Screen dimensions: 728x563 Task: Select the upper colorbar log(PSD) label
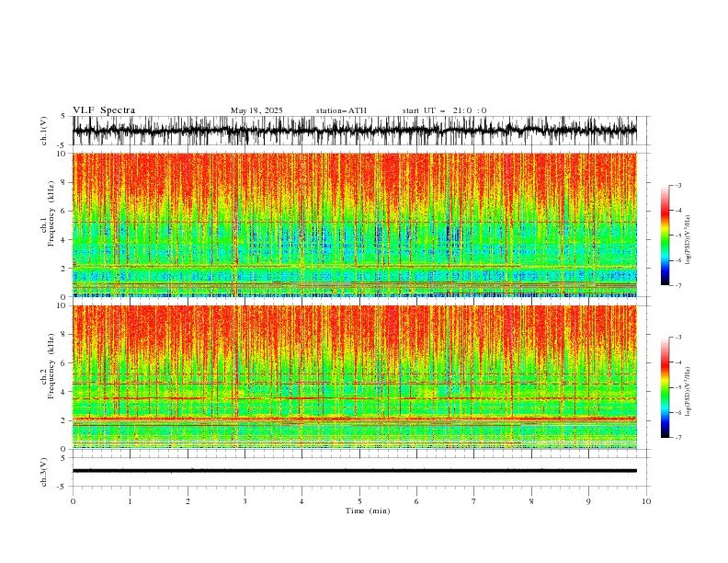point(688,240)
